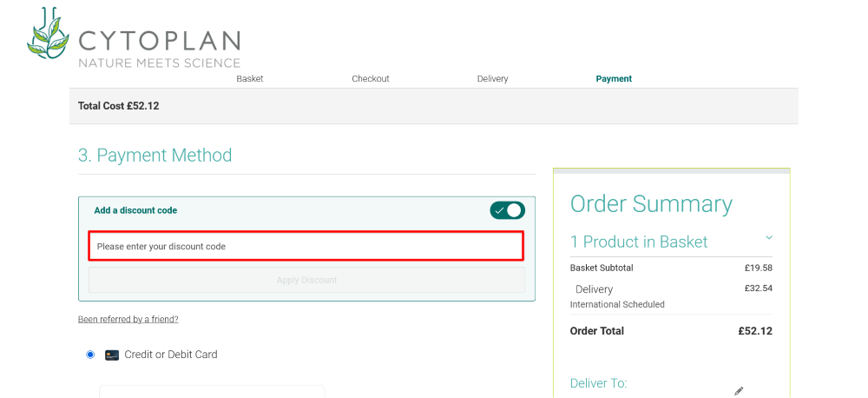868x398 pixels.
Task: Click the Add a discount code label
Action: [x=135, y=210]
